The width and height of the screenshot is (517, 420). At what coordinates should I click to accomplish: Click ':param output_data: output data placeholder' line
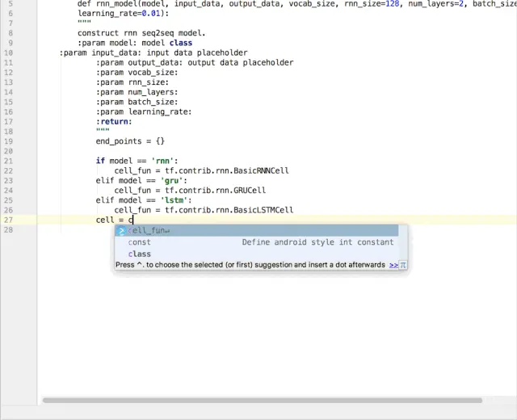tap(195, 63)
